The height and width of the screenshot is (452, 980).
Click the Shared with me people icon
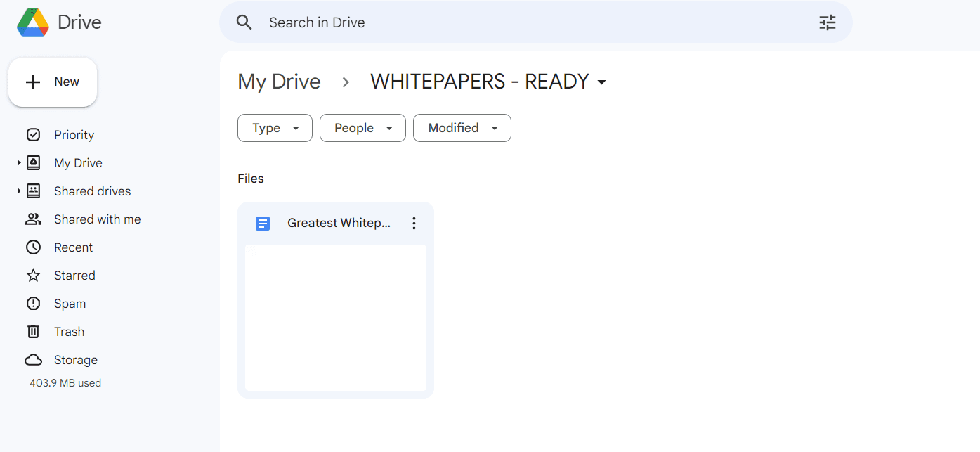pos(33,219)
